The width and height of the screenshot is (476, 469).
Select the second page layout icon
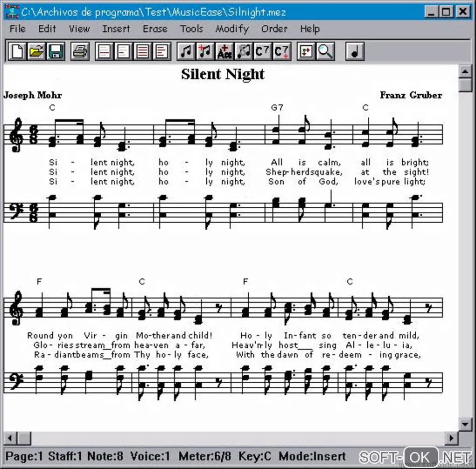[x=123, y=51]
